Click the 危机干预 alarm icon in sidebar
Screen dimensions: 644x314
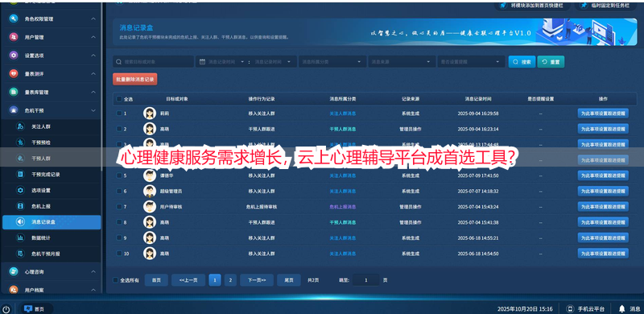pyautogui.click(x=14, y=110)
